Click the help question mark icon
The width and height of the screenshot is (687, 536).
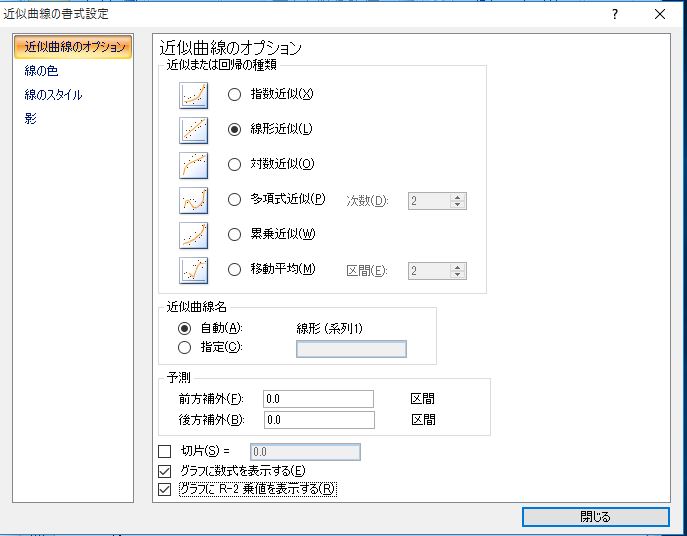(615, 14)
